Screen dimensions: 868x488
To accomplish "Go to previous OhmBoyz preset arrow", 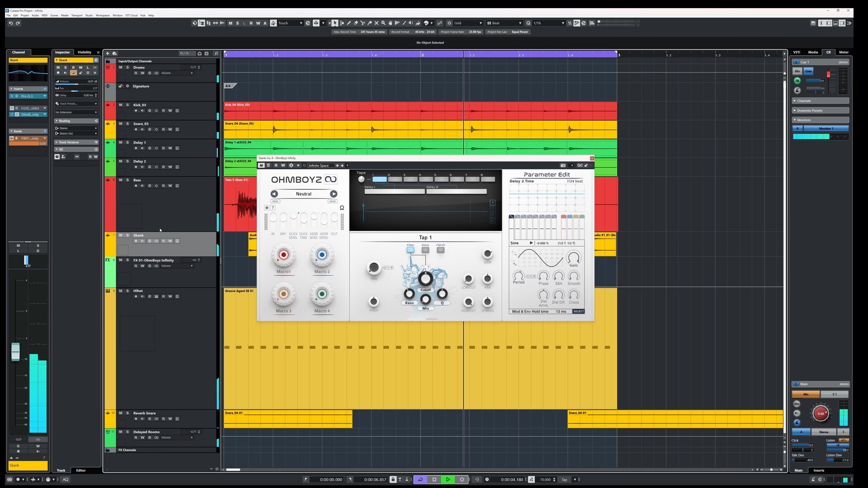I will (x=274, y=194).
